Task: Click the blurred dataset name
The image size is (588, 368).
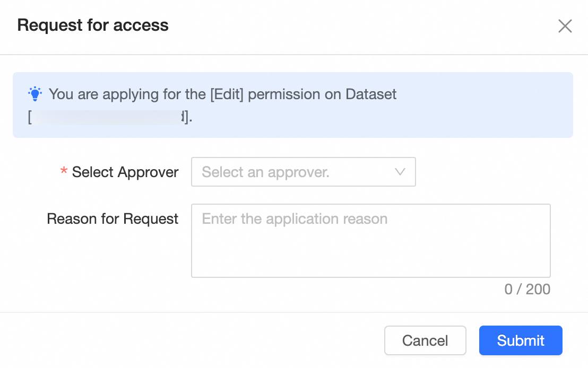Action: pyautogui.click(x=106, y=117)
